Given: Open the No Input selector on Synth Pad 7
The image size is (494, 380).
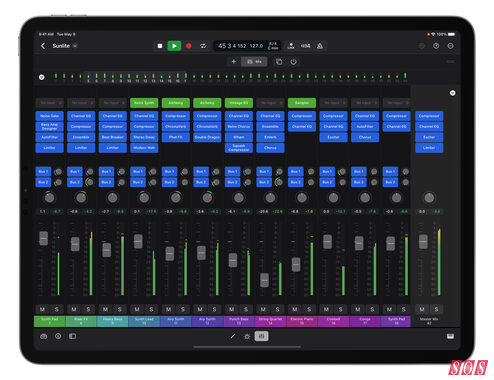Looking at the screenshot, I should 50,103.
